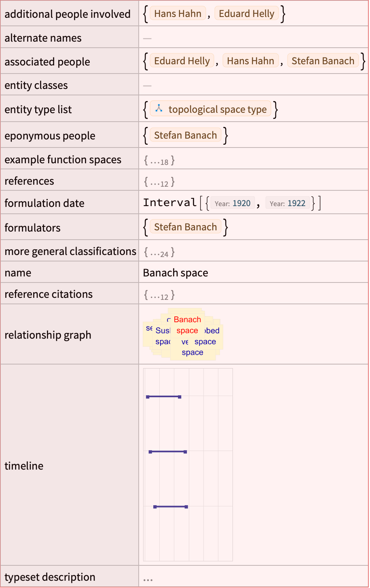Click Stefan Banach under eponymous people

coord(186,135)
